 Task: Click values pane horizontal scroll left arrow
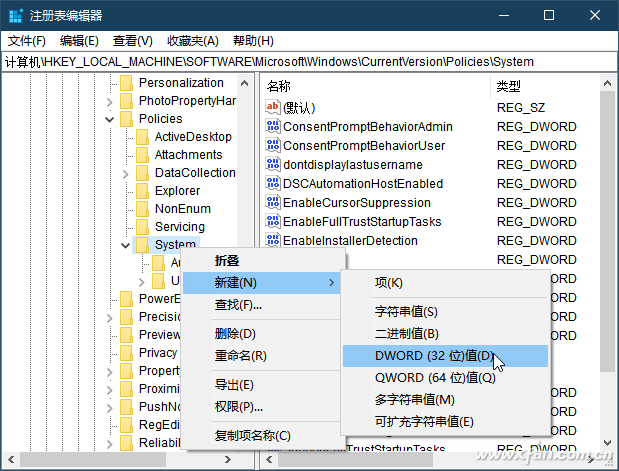(269, 460)
